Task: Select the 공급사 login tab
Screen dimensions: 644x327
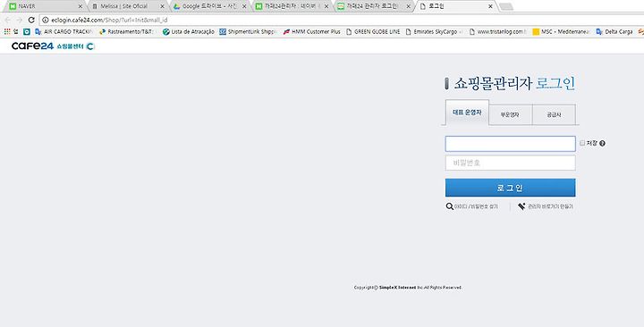Action: click(554, 115)
